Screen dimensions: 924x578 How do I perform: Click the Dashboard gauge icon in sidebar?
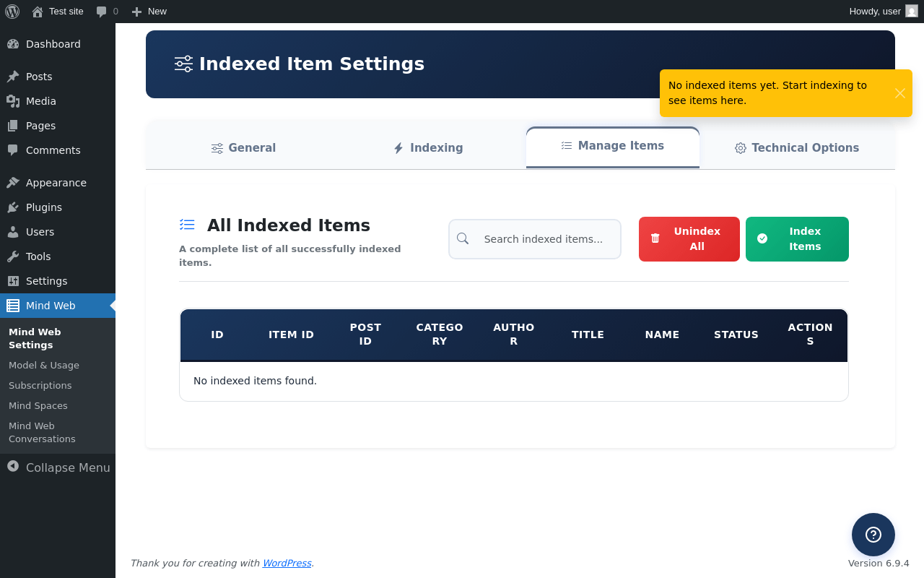(13, 44)
